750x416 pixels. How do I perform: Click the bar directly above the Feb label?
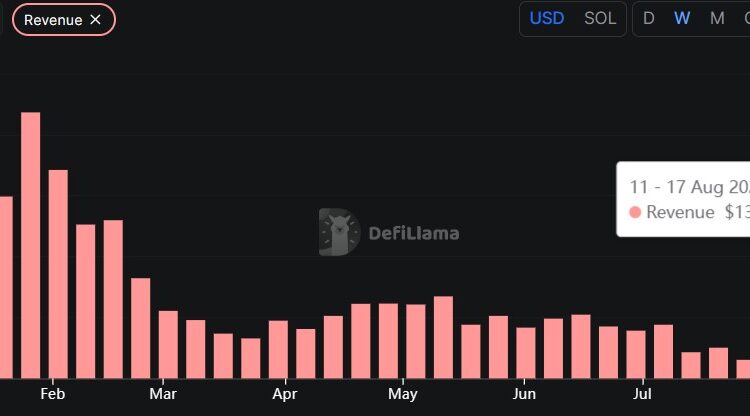[58, 274]
